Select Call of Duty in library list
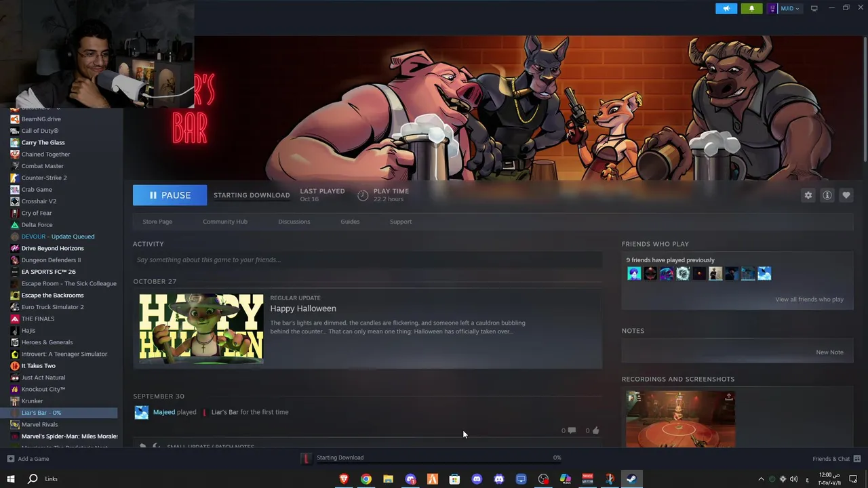Image resolution: width=868 pixels, height=488 pixels. [x=40, y=131]
